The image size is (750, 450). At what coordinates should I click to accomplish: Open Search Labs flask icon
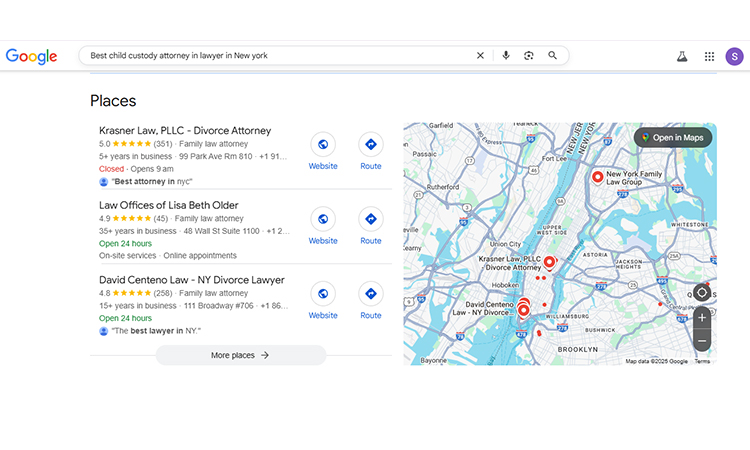(x=682, y=57)
